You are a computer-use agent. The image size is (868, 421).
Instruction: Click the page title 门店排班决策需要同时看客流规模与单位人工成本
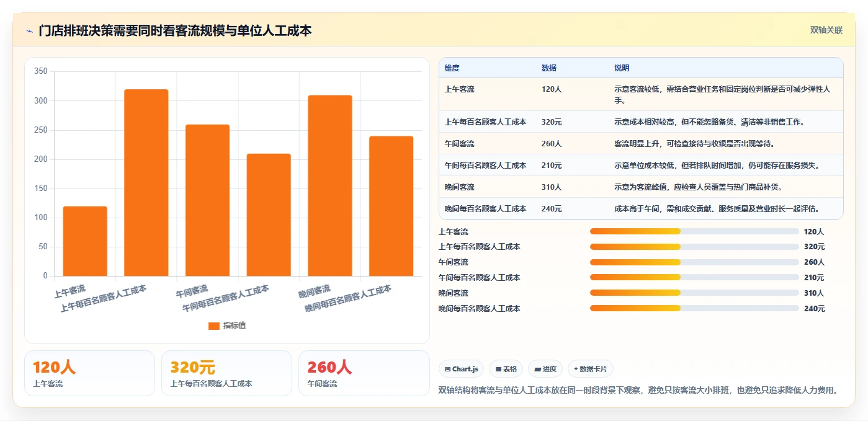tap(175, 30)
